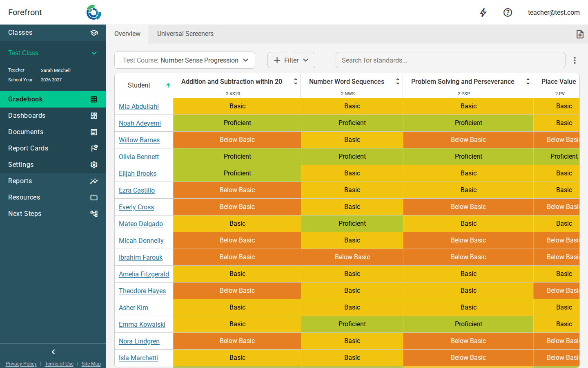The width and height of the screenshot is (588, 368).
Task: Click the Search for standards field
Action: point(450,60)
